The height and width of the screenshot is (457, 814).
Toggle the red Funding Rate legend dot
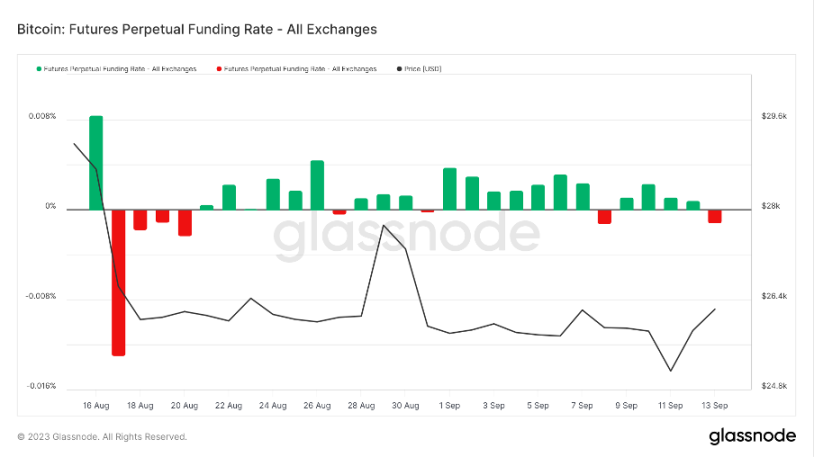(219, 69)
